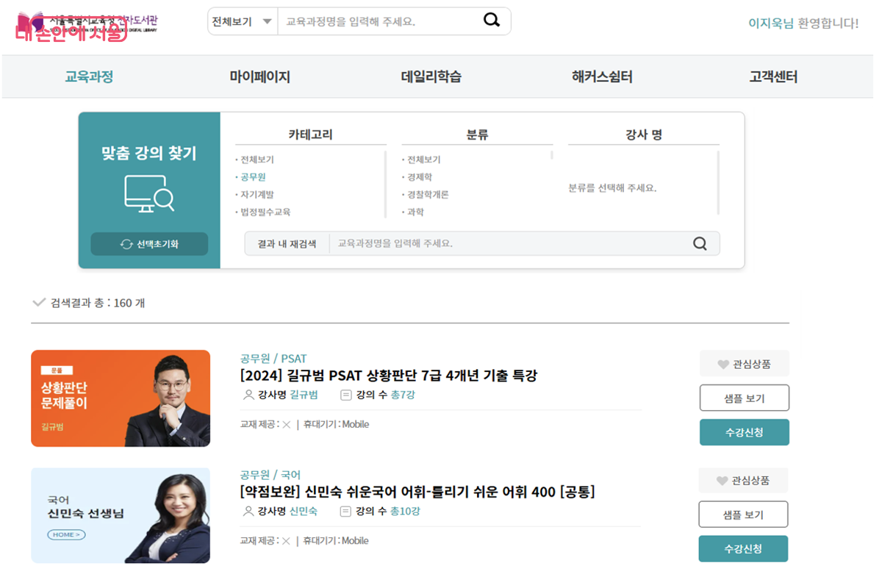Click the search icon in 결과 내 재검색 field

[x=700, y=243]
